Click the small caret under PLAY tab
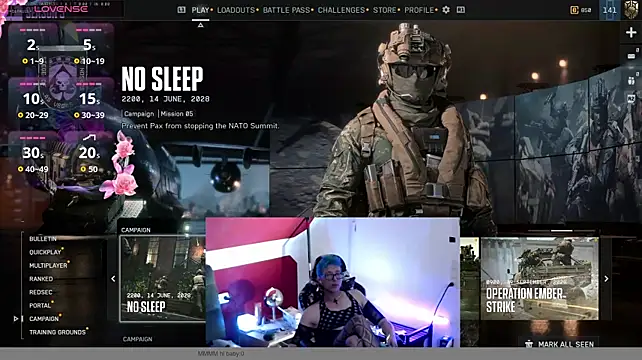This screenshot has height=360, width=642. pyautogui.click(x=200, y=25)
